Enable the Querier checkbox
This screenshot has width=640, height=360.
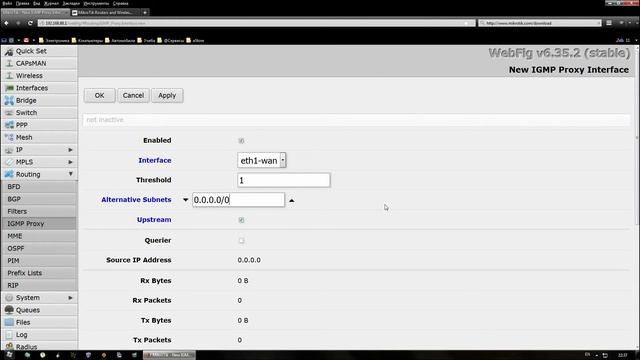coord(241,240)
